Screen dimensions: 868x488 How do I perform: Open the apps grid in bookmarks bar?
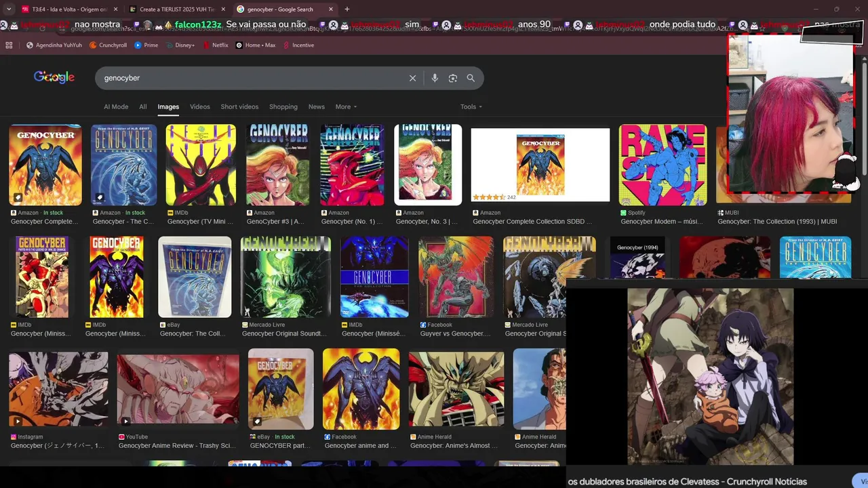point(9,45)
